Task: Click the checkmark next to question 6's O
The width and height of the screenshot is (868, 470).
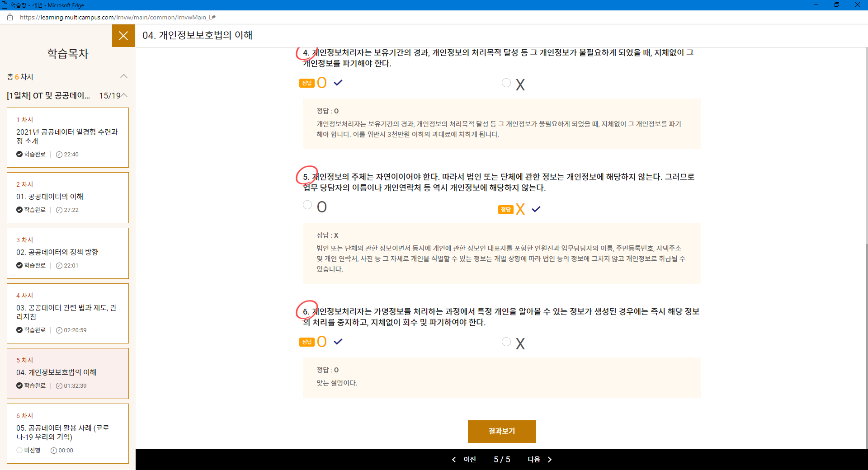Action: [338, 342]
